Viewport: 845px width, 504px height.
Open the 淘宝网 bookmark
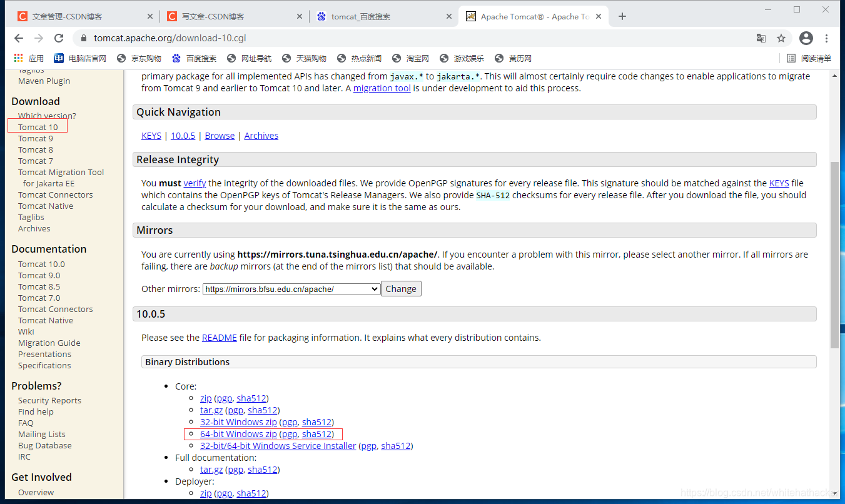tap(410, 58)
